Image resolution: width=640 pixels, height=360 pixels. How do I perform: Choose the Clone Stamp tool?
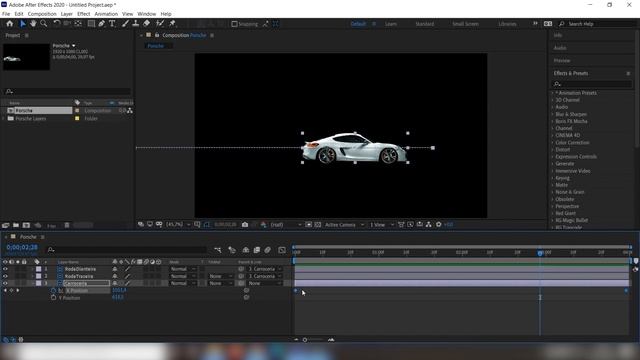[x=136, y=24]
